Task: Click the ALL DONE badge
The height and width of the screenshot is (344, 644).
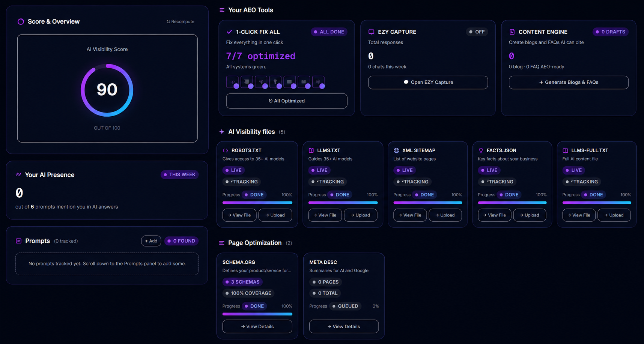Action: tap(329, 32)
